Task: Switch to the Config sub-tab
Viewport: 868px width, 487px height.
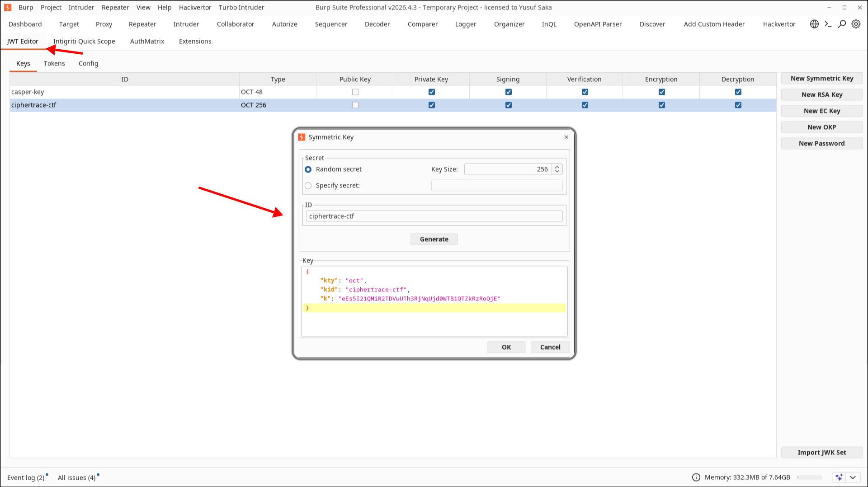Action: coord(88,64)
